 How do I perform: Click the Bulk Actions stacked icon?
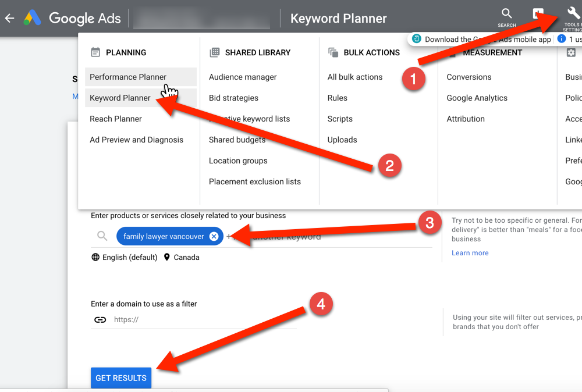(333, 52)
